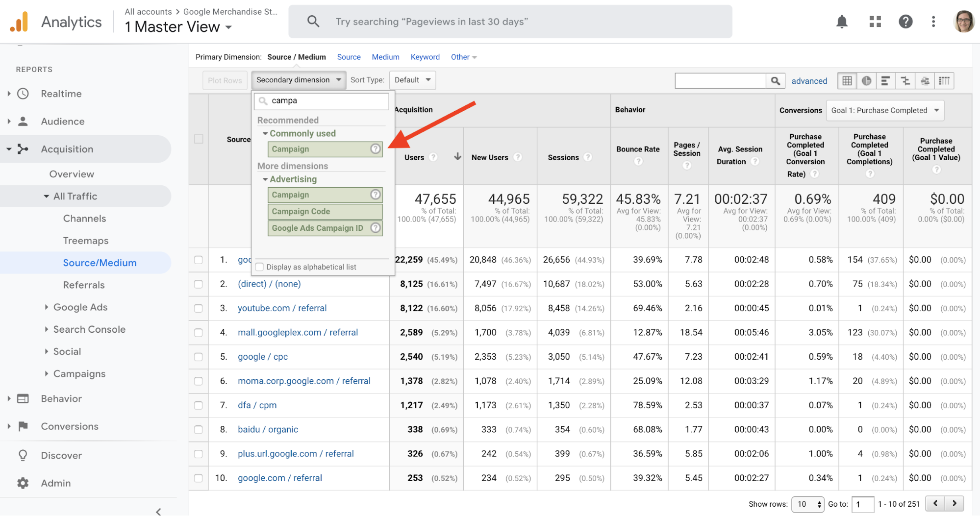Open the Channels report in sidebar
This screenshot has height=516, width=980.
84,219
